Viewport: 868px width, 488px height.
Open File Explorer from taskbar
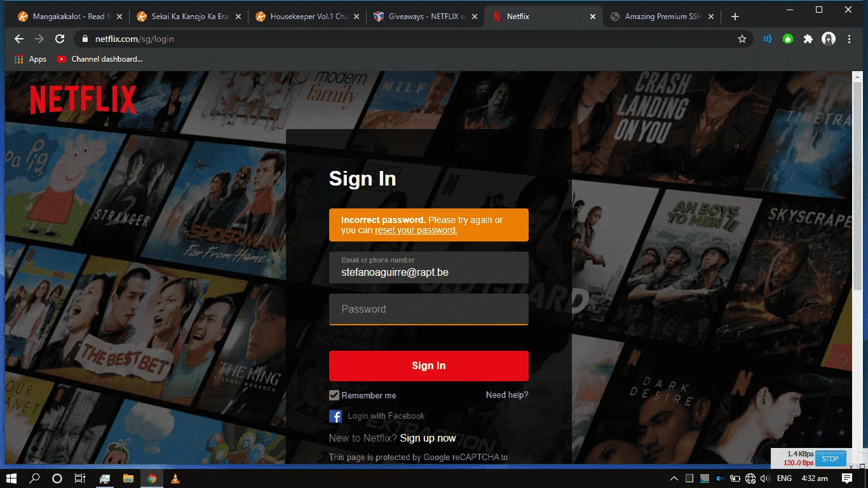point(128,478)
